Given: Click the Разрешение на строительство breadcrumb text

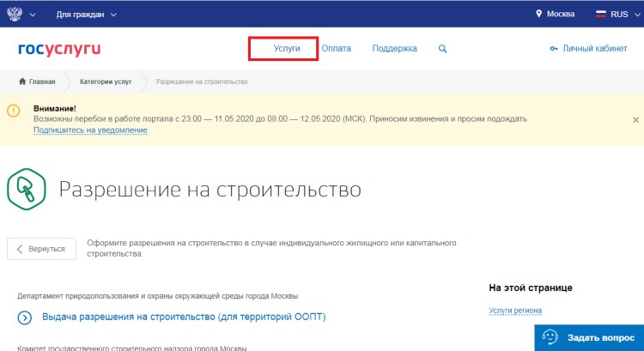Looking at the screenshot, I should (202, 82).
